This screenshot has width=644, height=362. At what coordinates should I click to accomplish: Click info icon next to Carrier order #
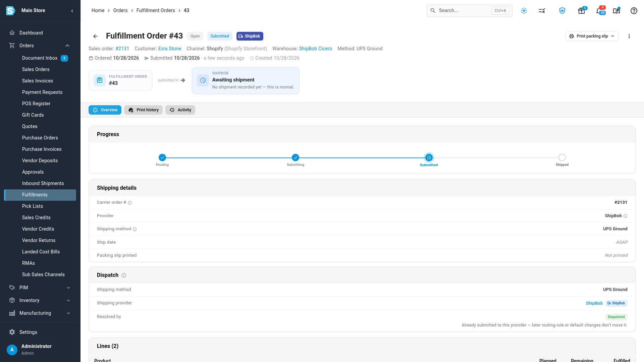tap(130, 203)
